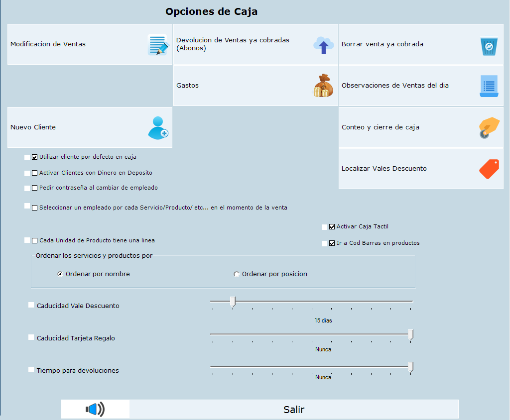The width and height of the screenshot is (510, 420).
Task: Click 'Nunca' under the Tarjeta Regalo slider
Action: 323,349
